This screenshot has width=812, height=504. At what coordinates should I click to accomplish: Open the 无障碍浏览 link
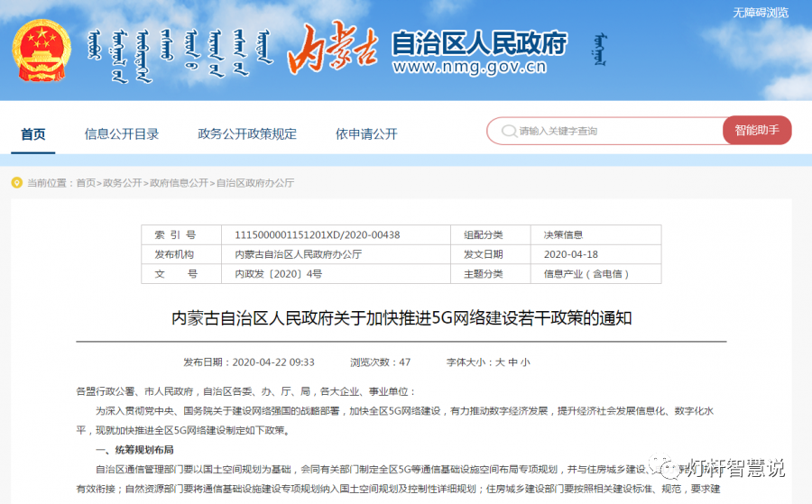click(761, 13)
